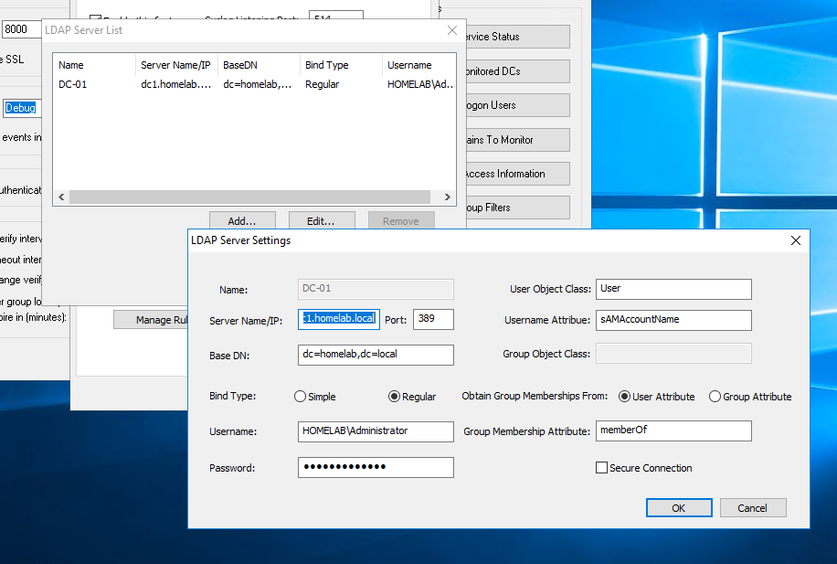Image resolution: width=837 pixels, height=564 pixels.
Task: Click the Group Membership Attribute field
Action: pos(672,431)
